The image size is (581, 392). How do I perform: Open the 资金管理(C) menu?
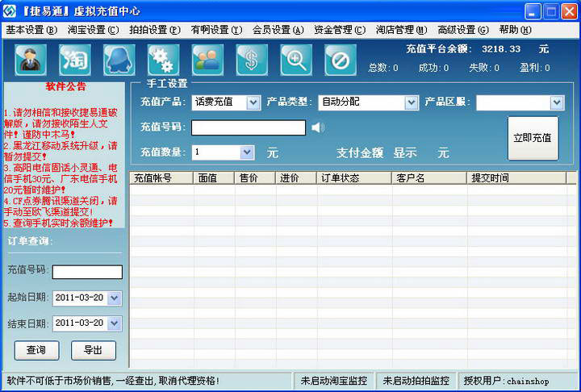[340, 30]
